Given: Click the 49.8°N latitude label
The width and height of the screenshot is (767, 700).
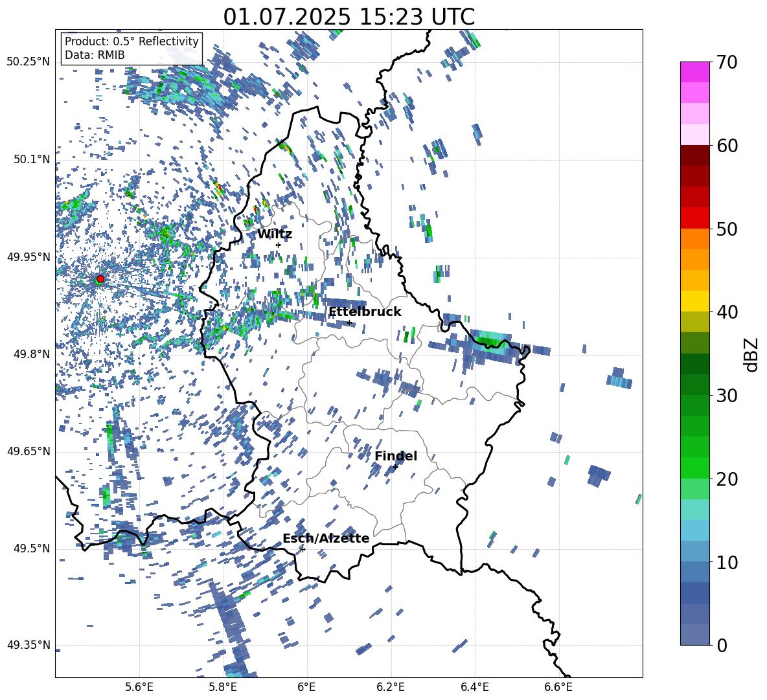Looking at the screenshot, I should [32, 354].
